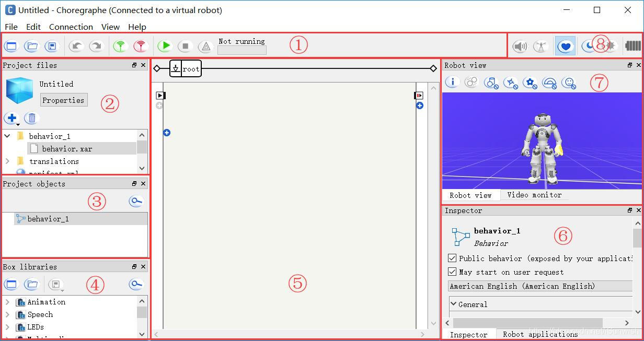Switch to the Video monitor tab

click(x=534, y=195)
